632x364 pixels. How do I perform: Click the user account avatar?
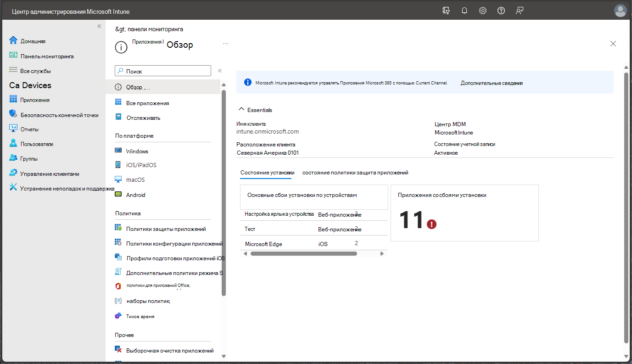tap(620, 11)
